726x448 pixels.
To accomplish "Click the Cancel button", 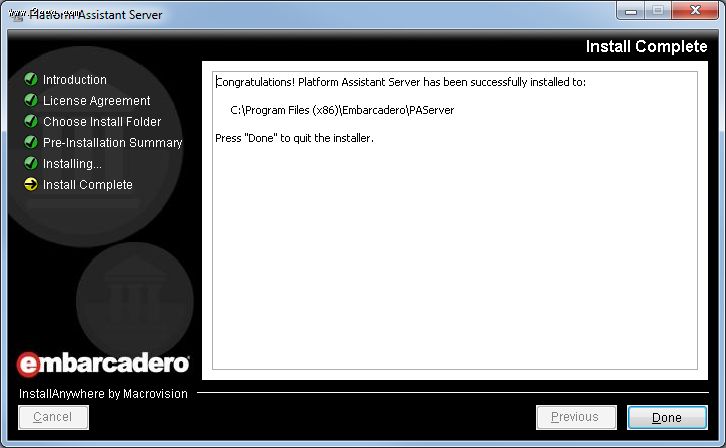I will pos(53,417).
